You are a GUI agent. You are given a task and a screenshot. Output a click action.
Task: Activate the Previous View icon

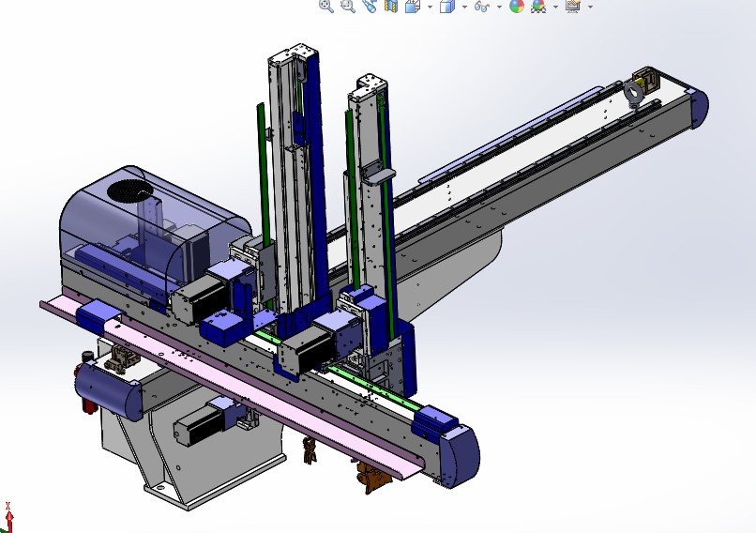point(370,7)
